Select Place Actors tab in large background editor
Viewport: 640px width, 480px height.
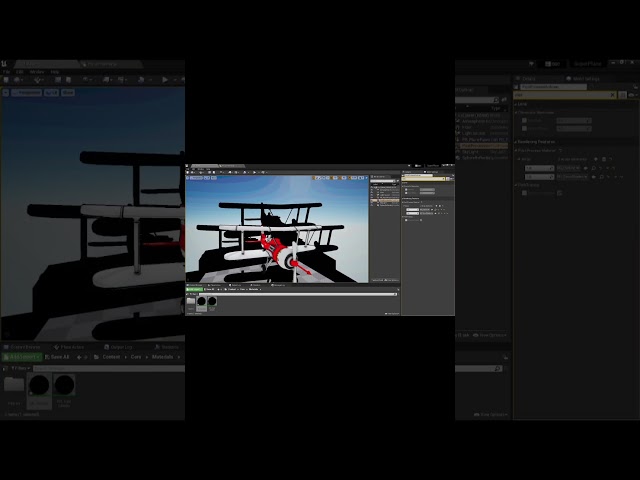click(69, 347)
